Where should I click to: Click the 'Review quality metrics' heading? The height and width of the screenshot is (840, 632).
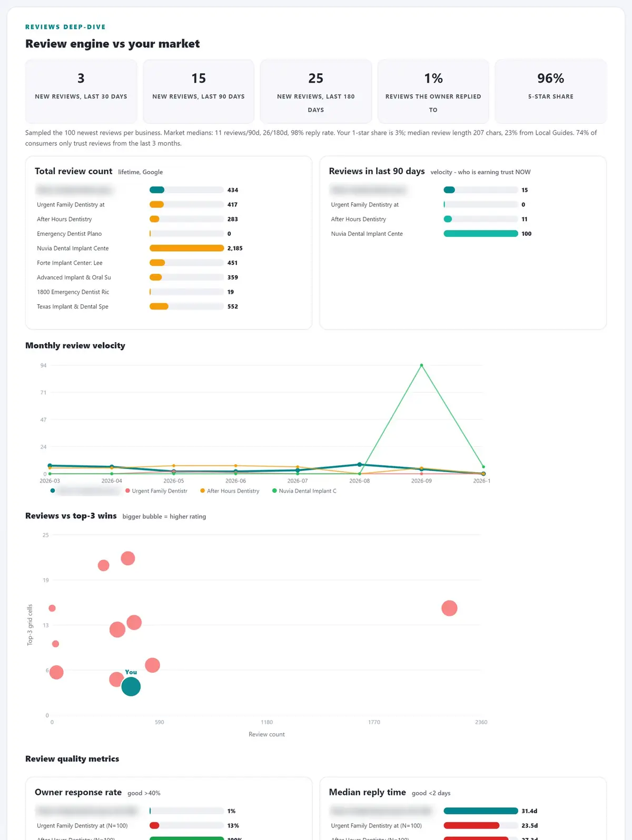point(72,758)
